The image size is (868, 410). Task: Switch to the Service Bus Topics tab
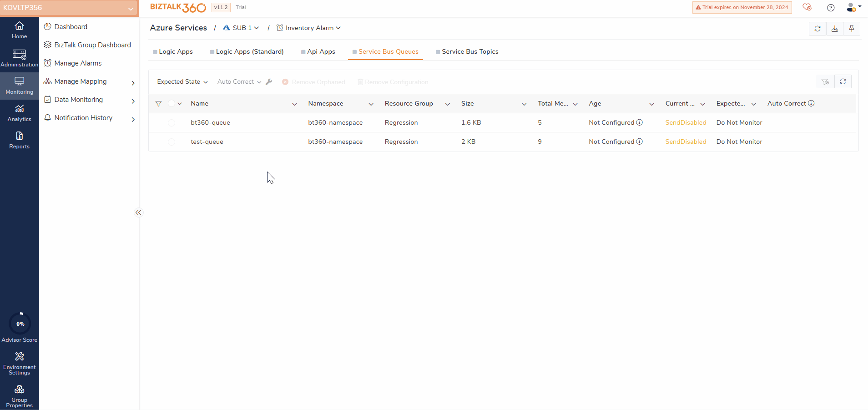pos(469,52)
